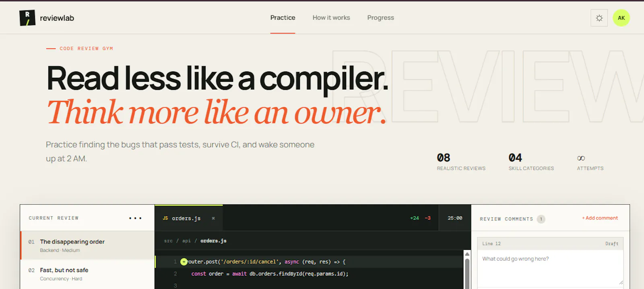Click the reviewlab brand name
The image size is (644, 289).
pos(57,18)
